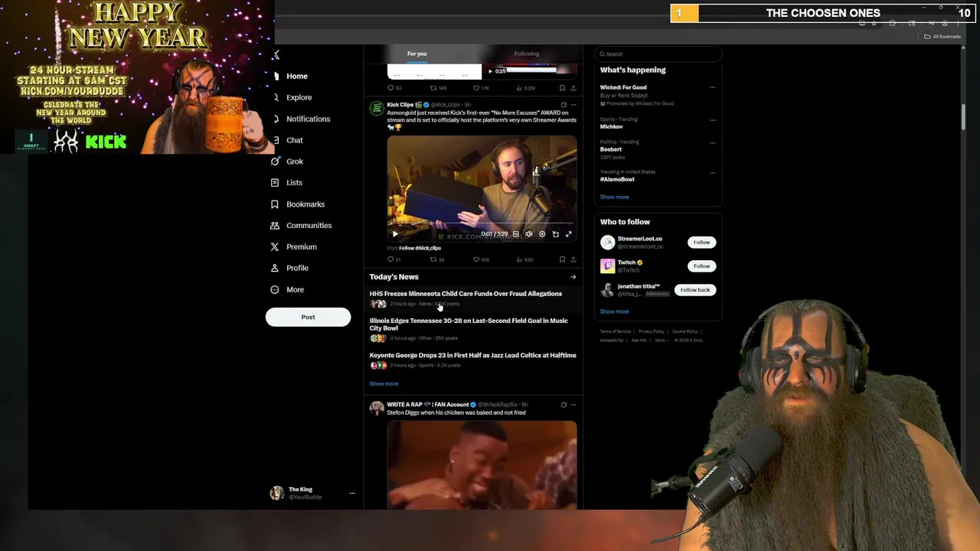Open Illinois Edges Tennessee 30-28 news

click(x=473, y=329)
